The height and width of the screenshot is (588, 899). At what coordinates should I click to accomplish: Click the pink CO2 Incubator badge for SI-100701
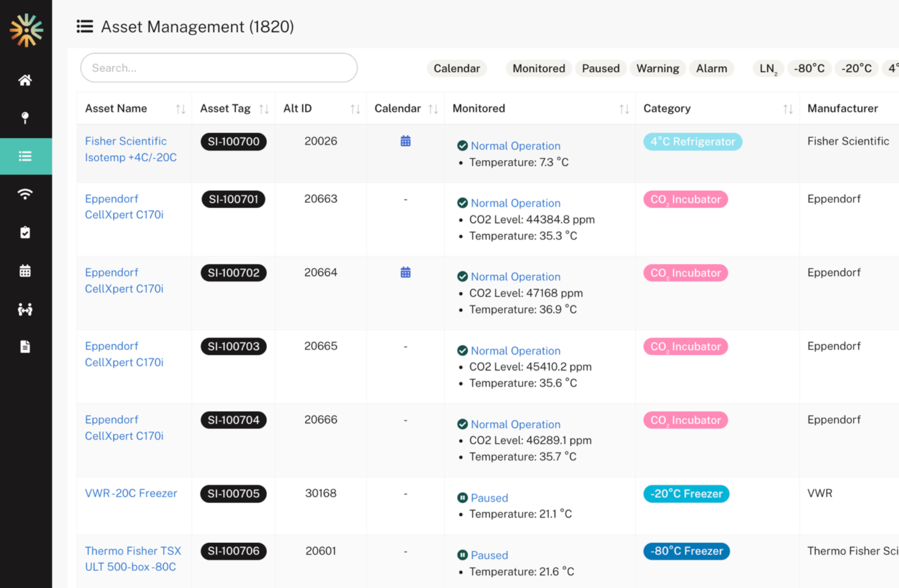pos(685,199)
